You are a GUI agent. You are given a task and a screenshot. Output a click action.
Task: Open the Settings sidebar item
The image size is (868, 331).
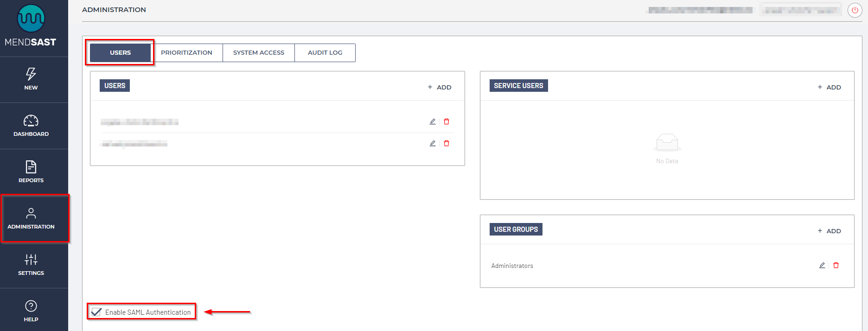(x=31, y=265)
